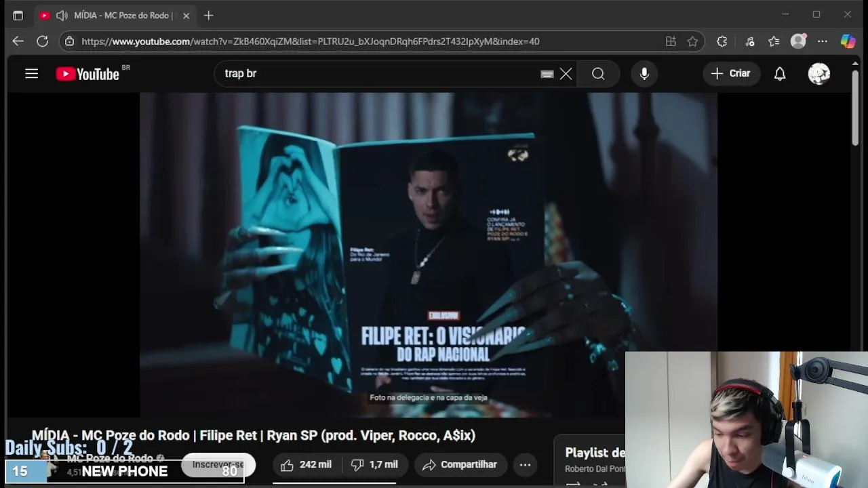Open the media control music icon
868x488 pixels.
(749, 41)
